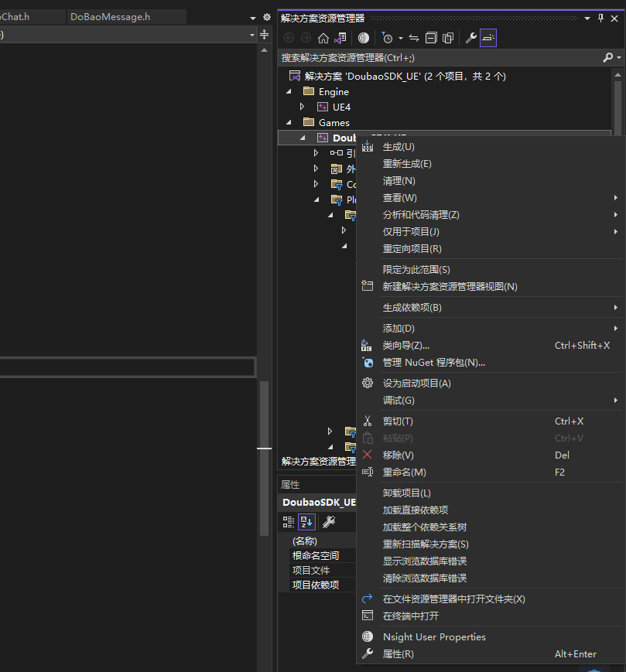The width and height of the screenshot is (626, 672).
Task: Click the pending changes filter globe icon
Action: [x=364, y=38]
